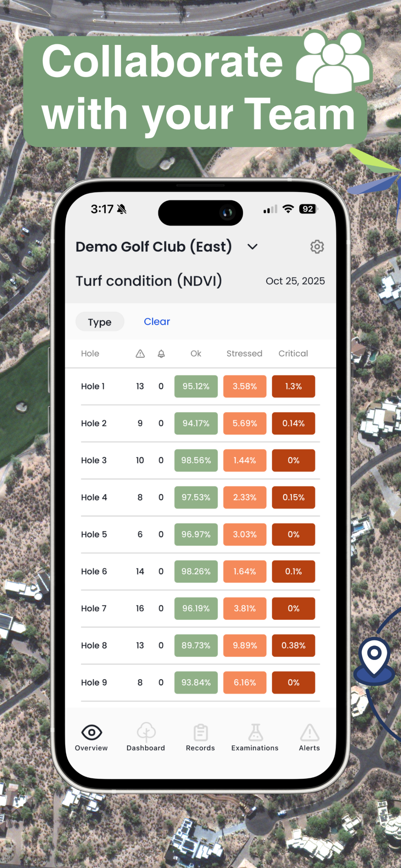This screenshot has height=868, width=401.
Task: Open the Hole 9 row
Action: click(x=200, y=683)
